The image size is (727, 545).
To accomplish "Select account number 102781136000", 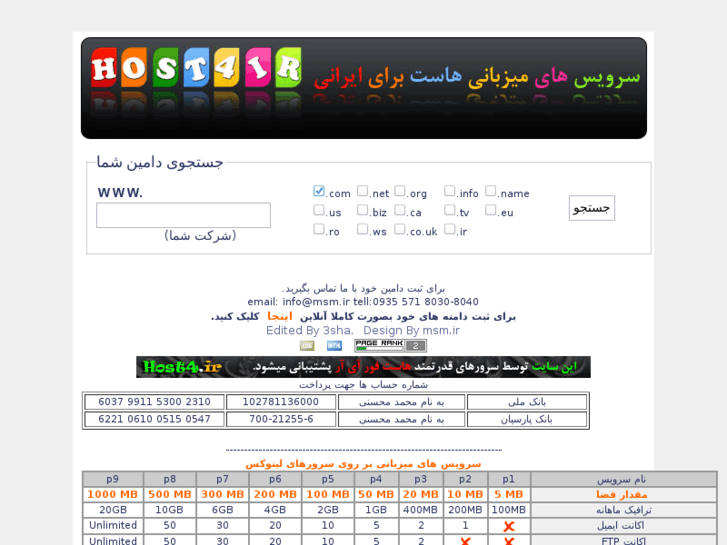I will pyautogui.click(x=281, y=402).
